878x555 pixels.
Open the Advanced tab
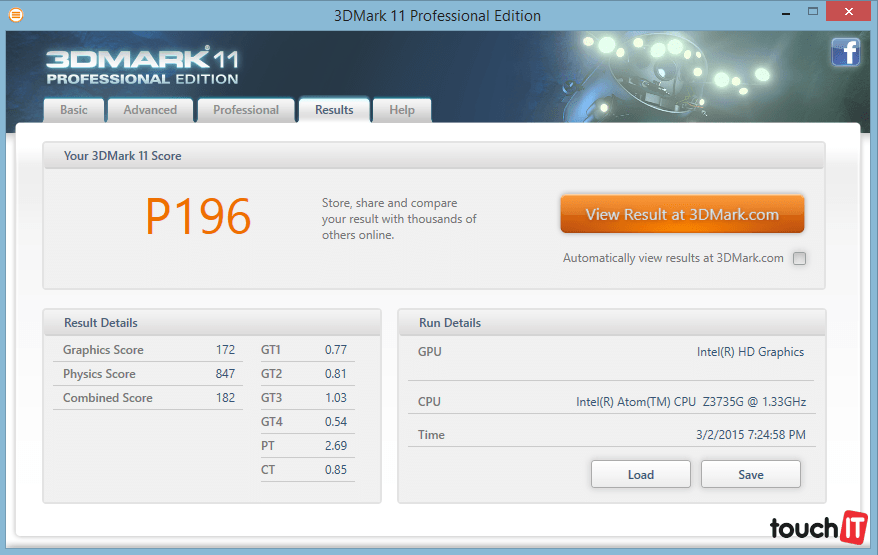click(150, 110)
